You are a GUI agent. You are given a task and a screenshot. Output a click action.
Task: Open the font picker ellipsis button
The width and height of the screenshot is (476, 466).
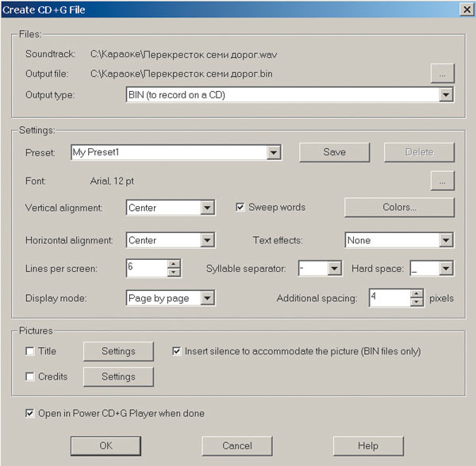[442, 181]
